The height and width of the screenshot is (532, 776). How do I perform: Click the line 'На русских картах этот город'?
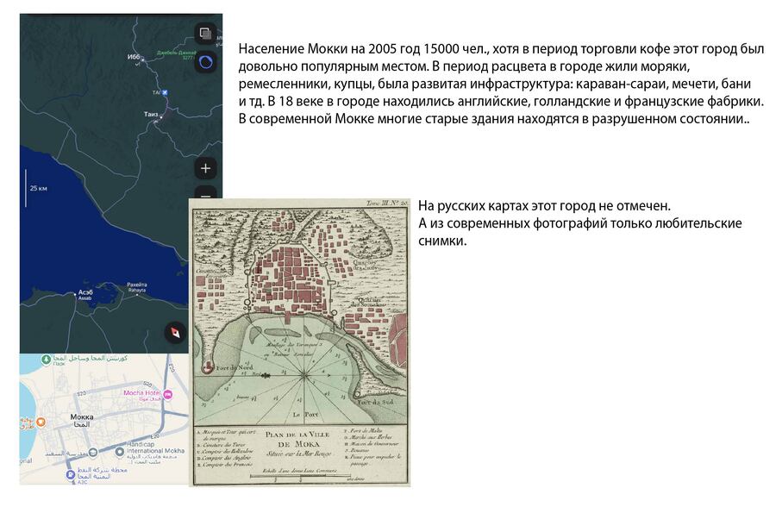[544, 205]
